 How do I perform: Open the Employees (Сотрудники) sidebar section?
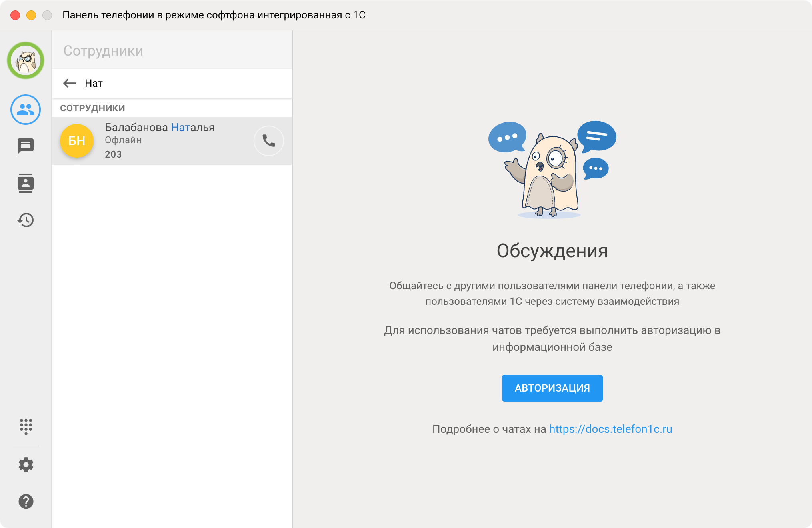tap(26, 110)
